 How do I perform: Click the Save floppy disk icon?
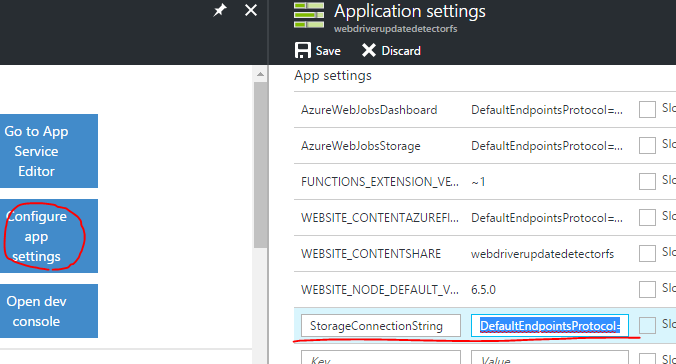pos(303,50)
